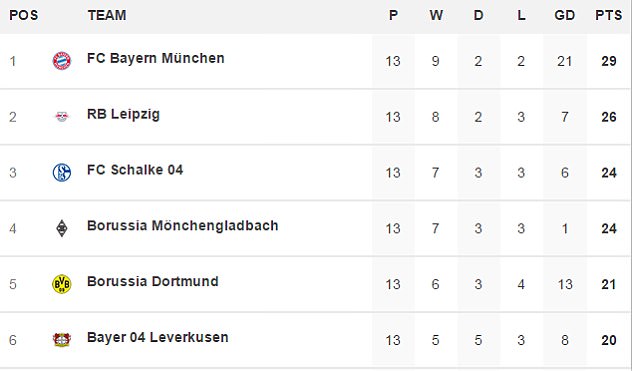
Task: Click the FC Schalke 04 crest
Action: 62,173
